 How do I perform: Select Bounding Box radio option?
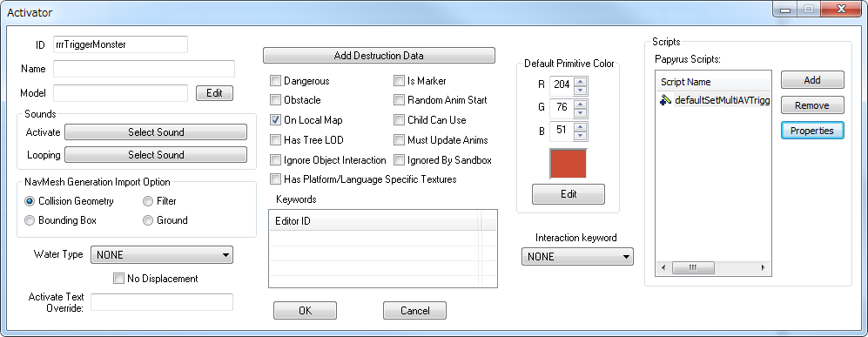click(30, 220)
